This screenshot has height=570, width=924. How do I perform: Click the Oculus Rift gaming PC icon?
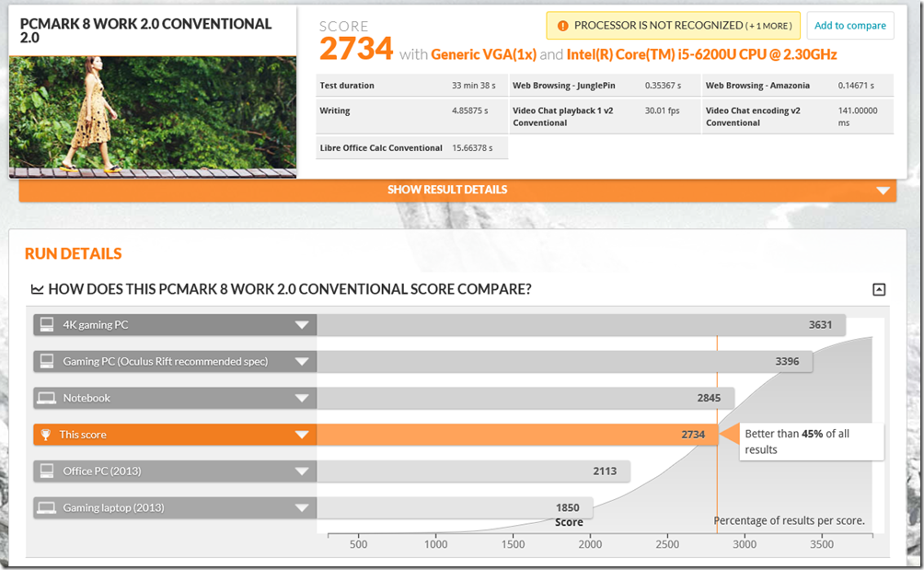click(46, 362)
